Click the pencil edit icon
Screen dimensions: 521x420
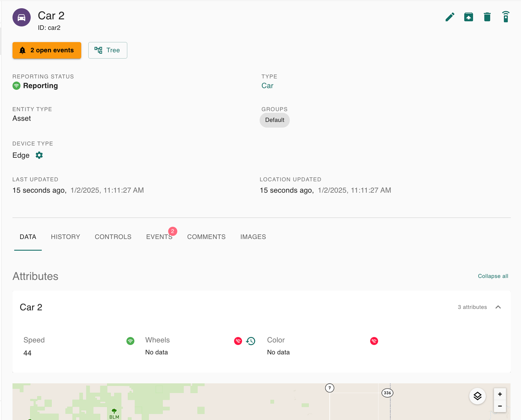(450, 17)
